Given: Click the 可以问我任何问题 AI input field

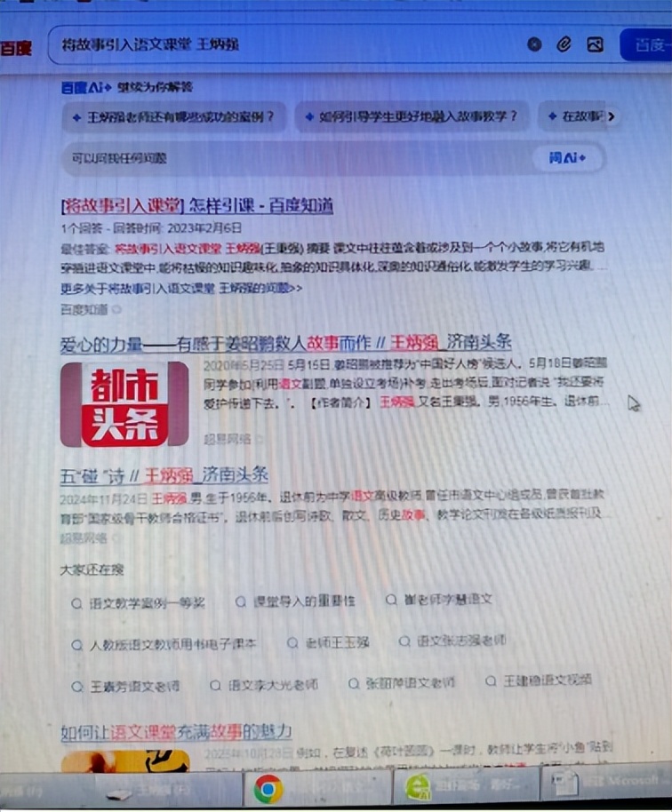Looking at the screenshot, I should coord(293,159).
